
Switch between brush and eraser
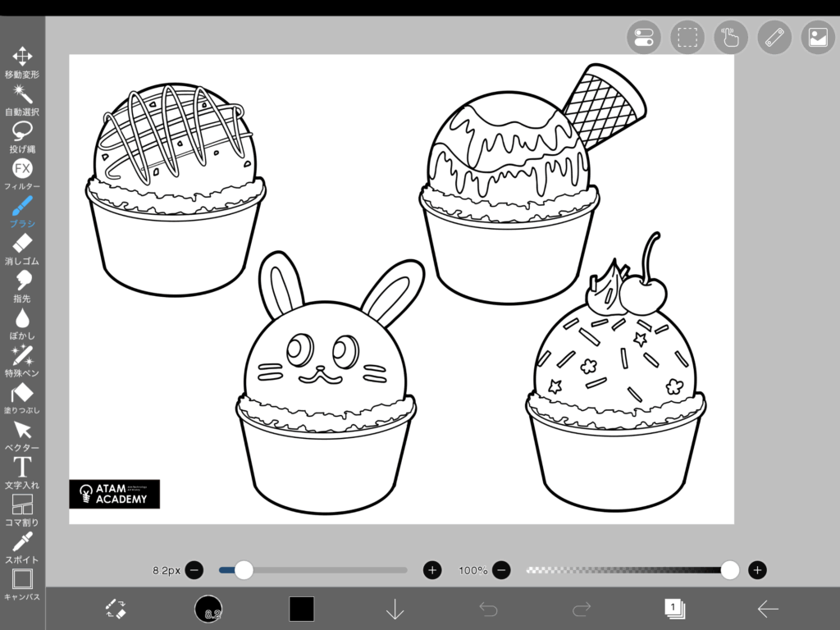(116, 609)
